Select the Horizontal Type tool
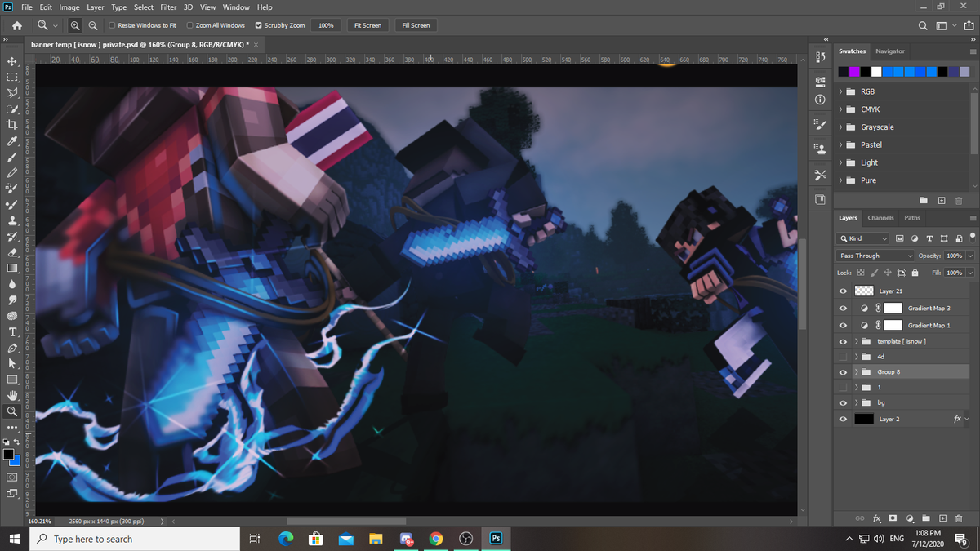980x551 pixels. [x=12, y=331]
